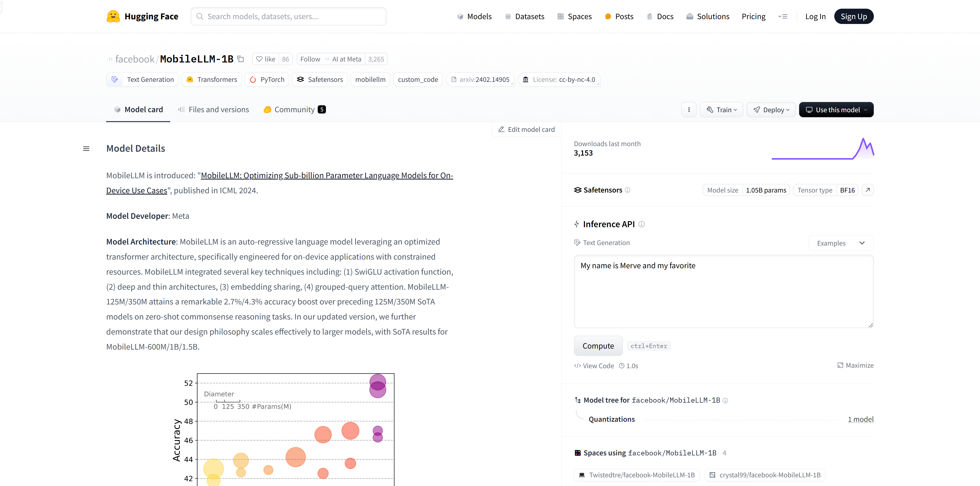The image size is (980, 486).
Task: Click the search magnifier icon
Action: coord(200,16)
